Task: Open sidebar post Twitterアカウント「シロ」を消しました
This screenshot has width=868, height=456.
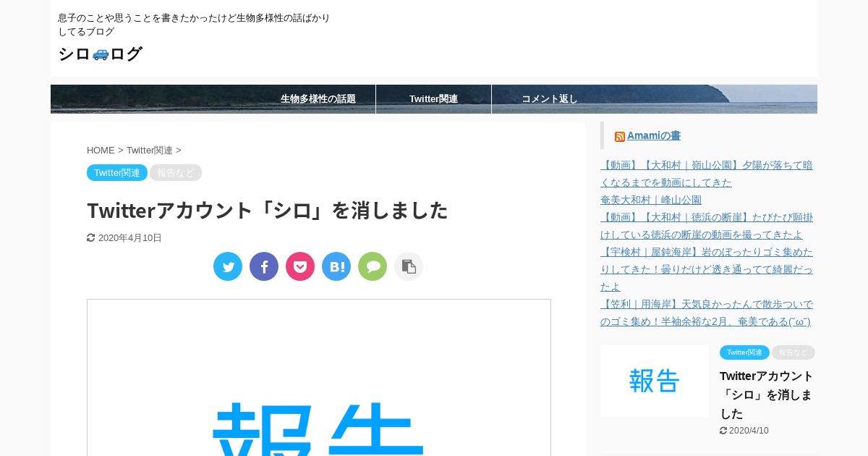Action: (x=767, y=395)
